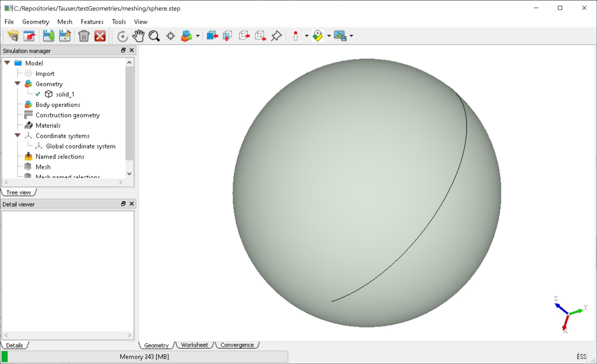
Task: Click the trash can delete icon
Action: [x=84, y=36]
